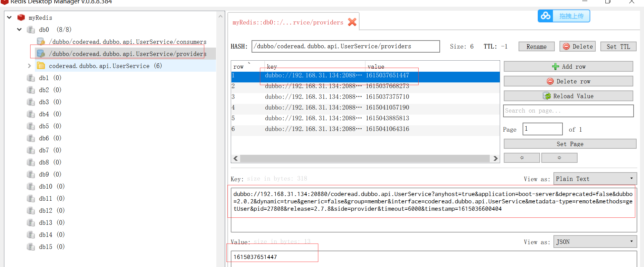Open the Key 'View as' Plain Text dropdown
The width and height of the screenshot is (644, 267).
pos(595,179)
